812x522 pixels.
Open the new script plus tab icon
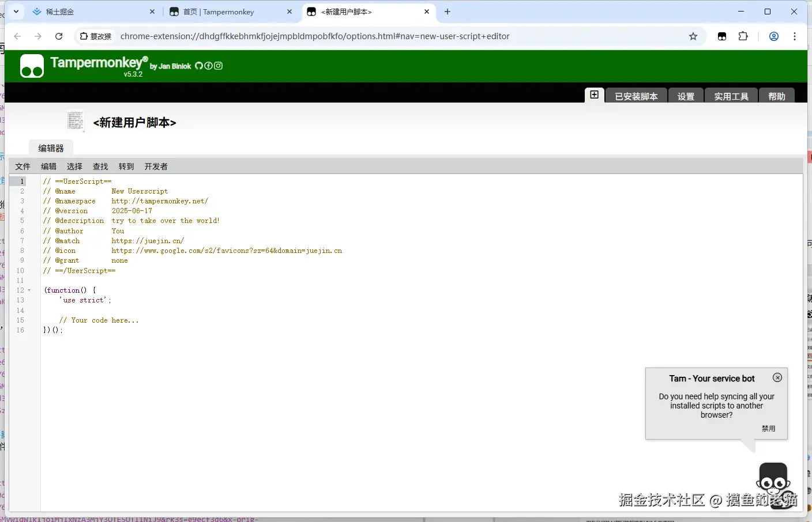[594, 95]
